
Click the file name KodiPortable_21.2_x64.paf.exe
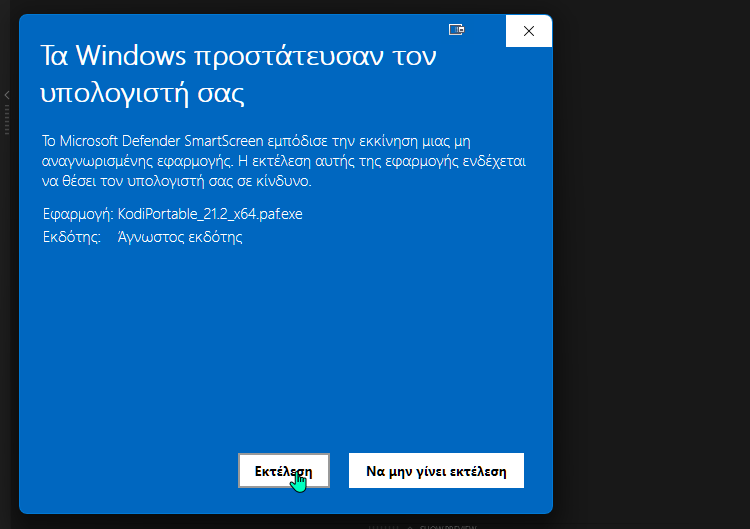(210, 214)
